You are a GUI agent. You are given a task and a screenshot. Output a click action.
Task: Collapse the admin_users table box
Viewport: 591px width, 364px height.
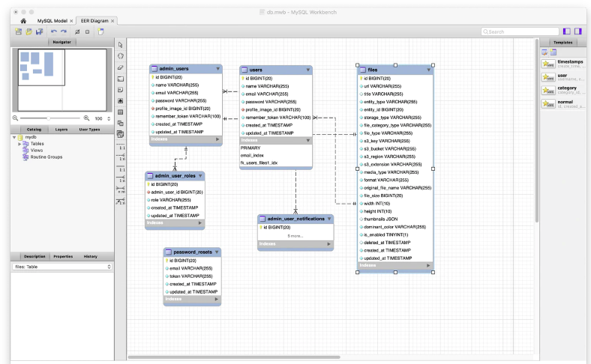(218, 68)
